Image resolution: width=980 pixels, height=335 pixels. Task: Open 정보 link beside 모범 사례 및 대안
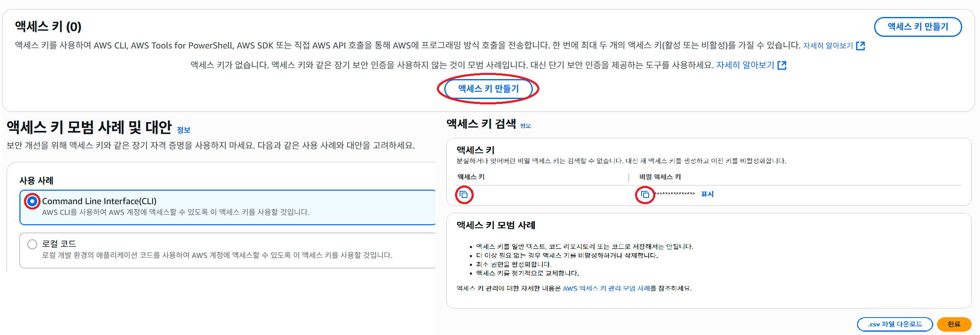pos(183,130)
